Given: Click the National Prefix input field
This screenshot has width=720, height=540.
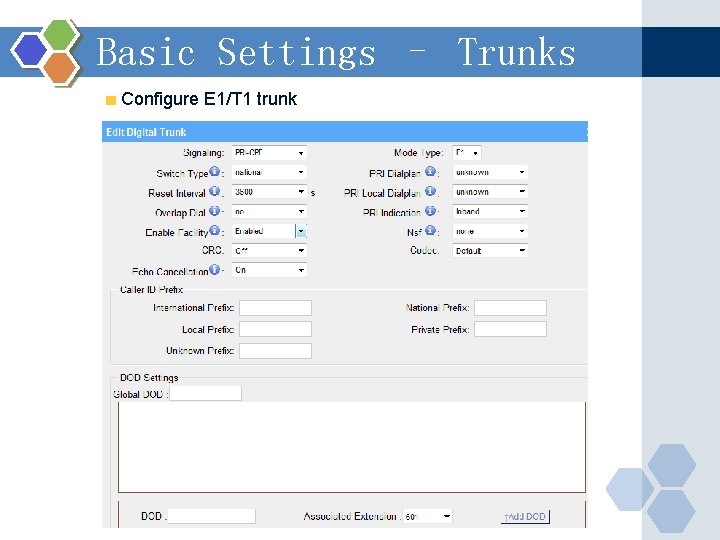Looking at the screenshot, I should click(x=510, y=308).
